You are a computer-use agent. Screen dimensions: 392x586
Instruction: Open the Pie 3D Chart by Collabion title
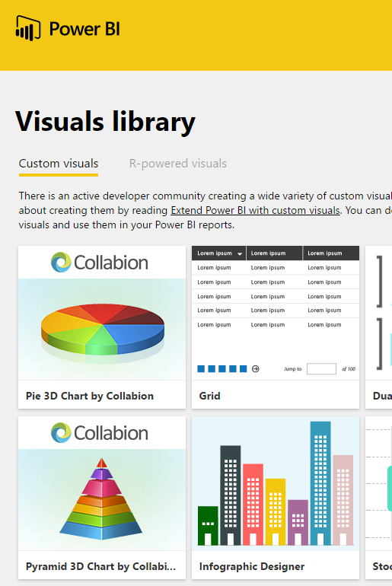[x=90, y=397]
